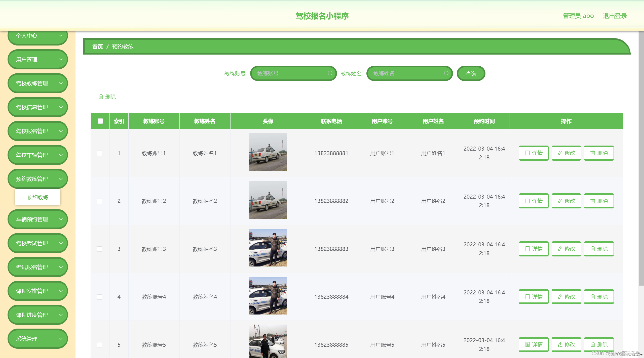Delete row 教练账号5 via 删除 button
644x358 pixels.
(599, 344)
